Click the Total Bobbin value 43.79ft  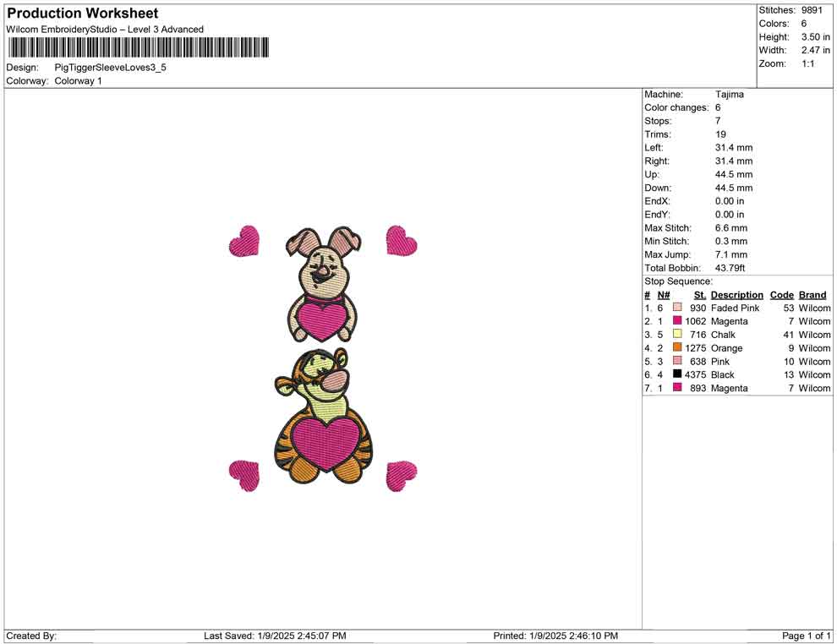point(730,268)
